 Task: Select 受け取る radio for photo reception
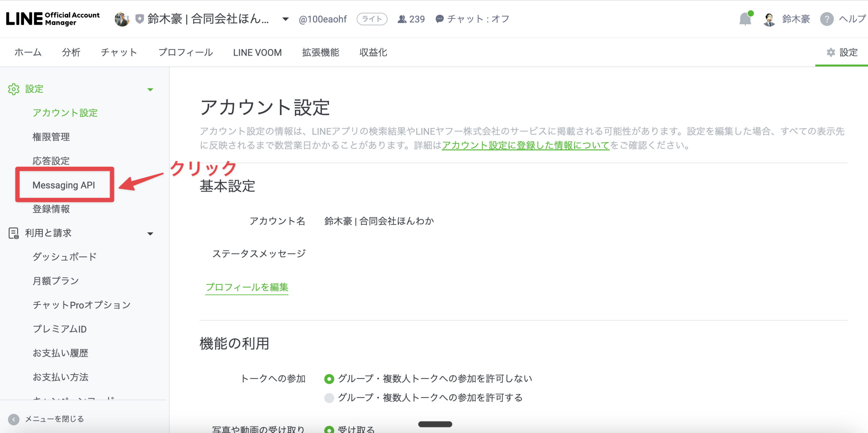click(x=329, y=429)
